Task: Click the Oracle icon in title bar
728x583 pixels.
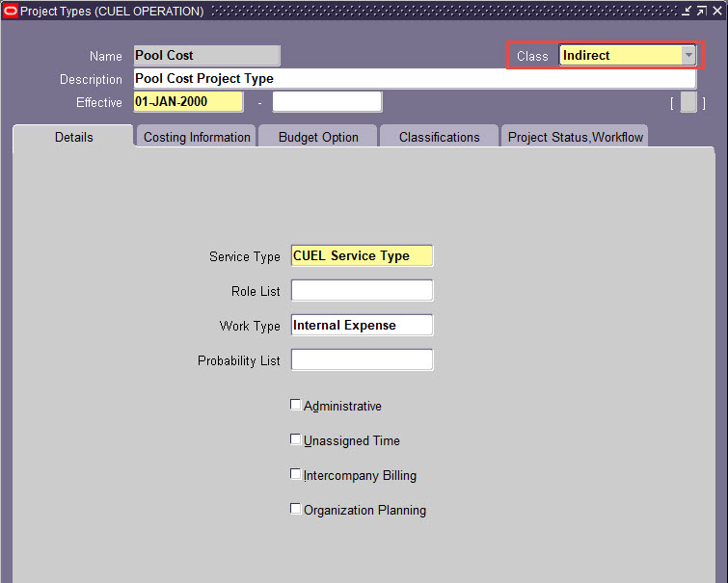Action: click(10, 11)
